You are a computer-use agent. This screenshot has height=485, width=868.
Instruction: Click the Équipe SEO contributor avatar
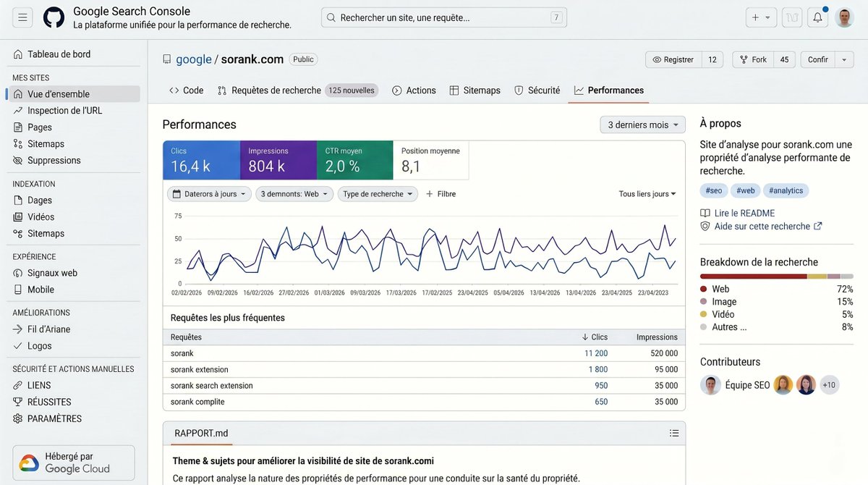[x=710, y=385]
